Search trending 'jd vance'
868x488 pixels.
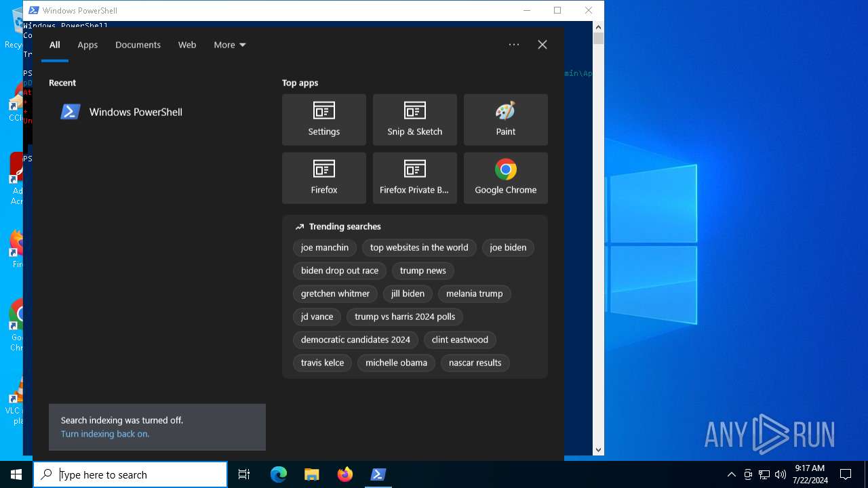pyautogui.click(x=317, y=317)
